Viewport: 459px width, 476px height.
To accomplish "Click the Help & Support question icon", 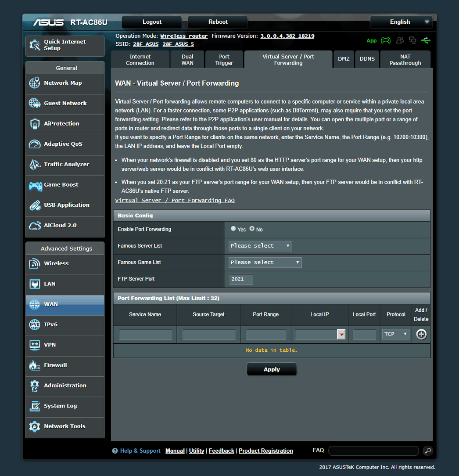I will point(115,451).
